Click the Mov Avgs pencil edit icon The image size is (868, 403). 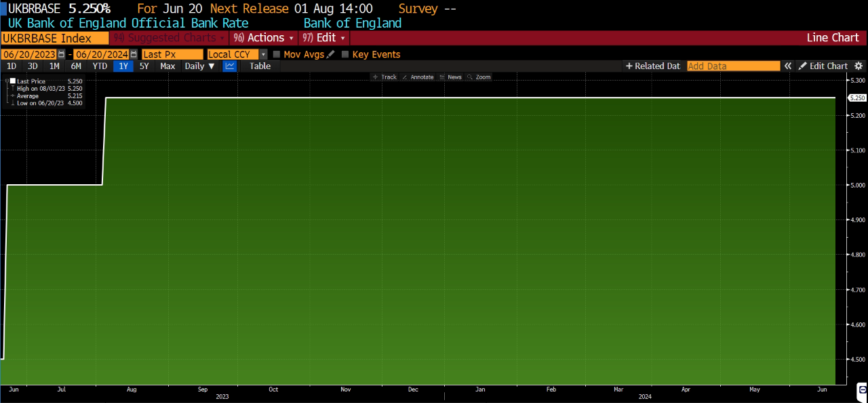(331, 54)
